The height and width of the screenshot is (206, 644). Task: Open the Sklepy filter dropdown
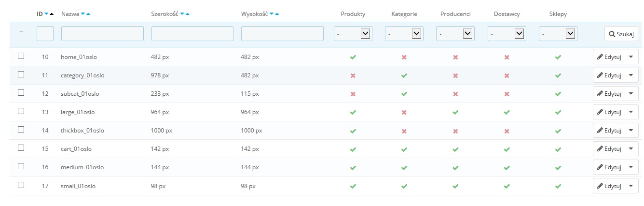558,33
